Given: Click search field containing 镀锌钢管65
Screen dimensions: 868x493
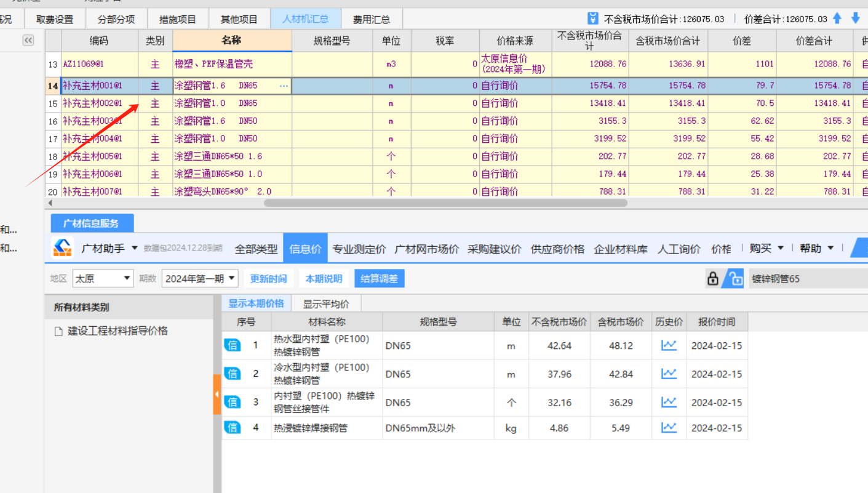Looking at the screenshot, I should 808,279.
